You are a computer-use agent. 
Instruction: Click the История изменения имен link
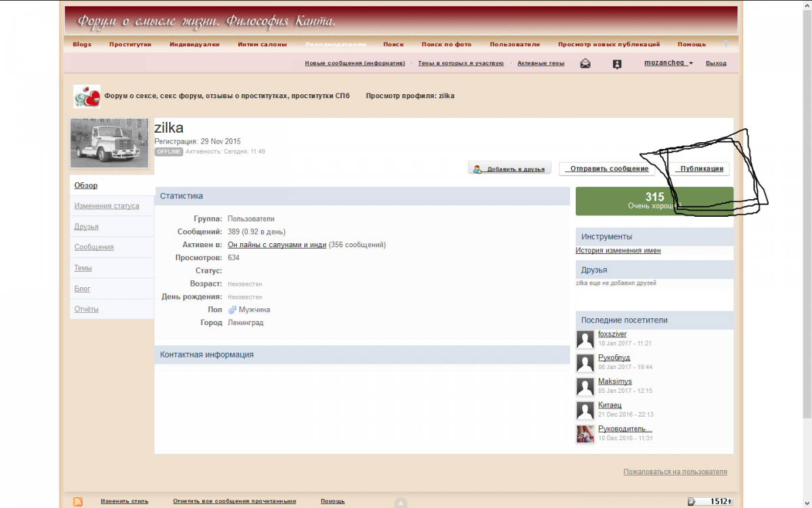pos(618,251)
